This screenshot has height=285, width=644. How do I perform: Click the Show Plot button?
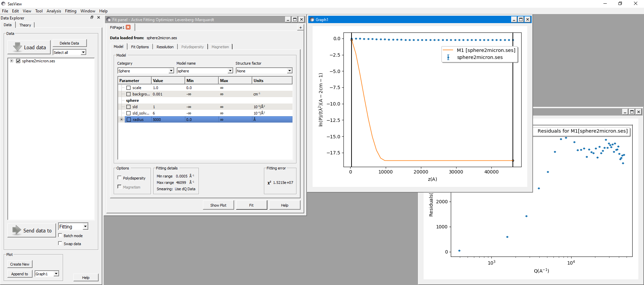coord(218,205)
